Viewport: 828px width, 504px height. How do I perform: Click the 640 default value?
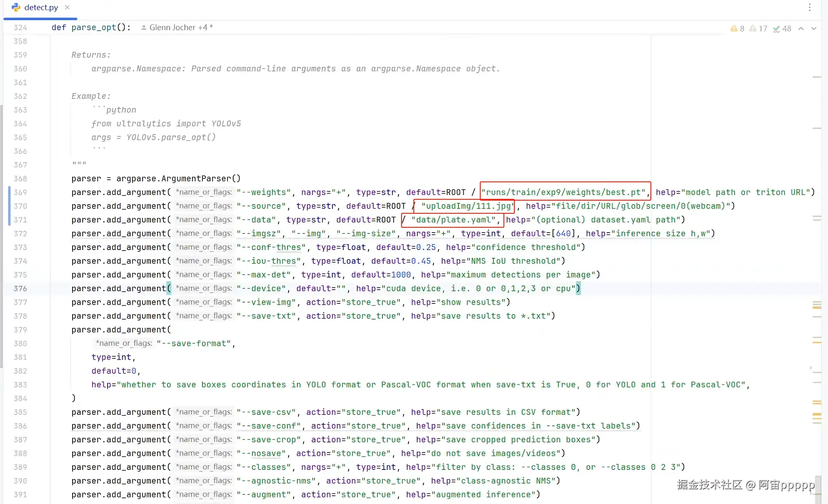[563, 233]
